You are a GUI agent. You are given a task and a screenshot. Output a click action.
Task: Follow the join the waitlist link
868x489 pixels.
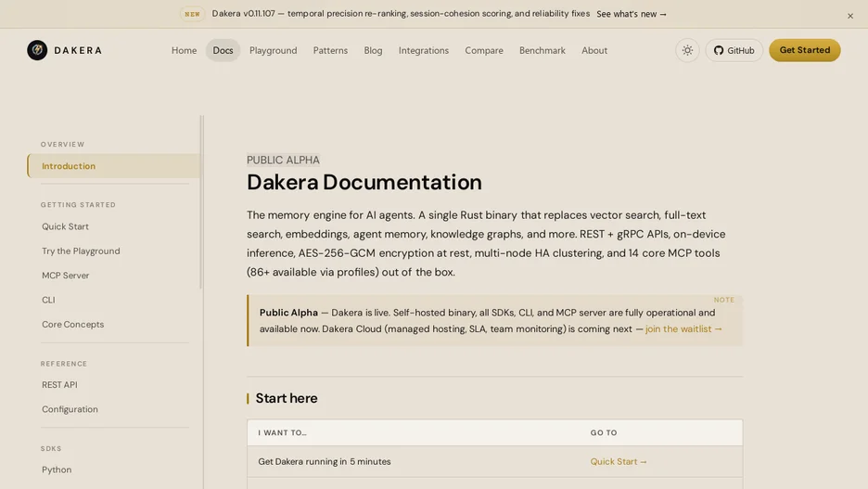click(683, 329)
